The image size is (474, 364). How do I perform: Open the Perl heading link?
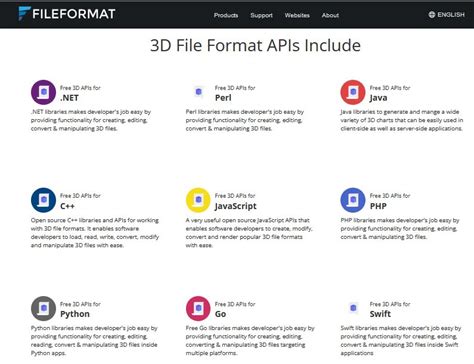pyautogui.click(x=223, y=98)
